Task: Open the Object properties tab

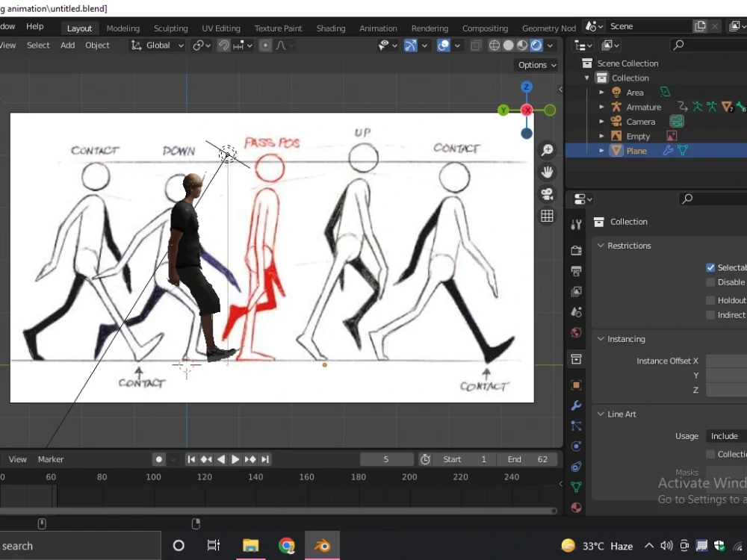Action: point(576,385)
